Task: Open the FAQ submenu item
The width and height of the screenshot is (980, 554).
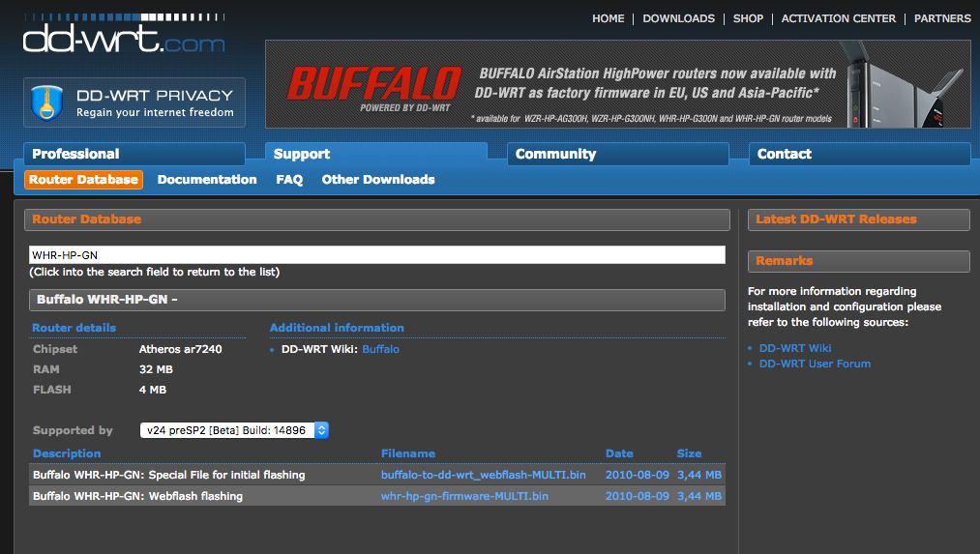Action: (289, 180)
